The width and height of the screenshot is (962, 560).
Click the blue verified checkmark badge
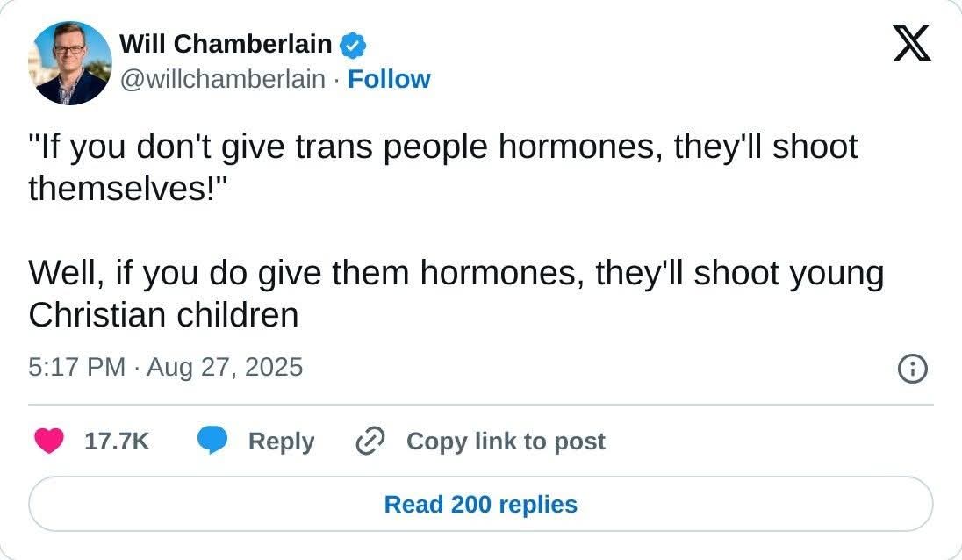click(353, 46)
